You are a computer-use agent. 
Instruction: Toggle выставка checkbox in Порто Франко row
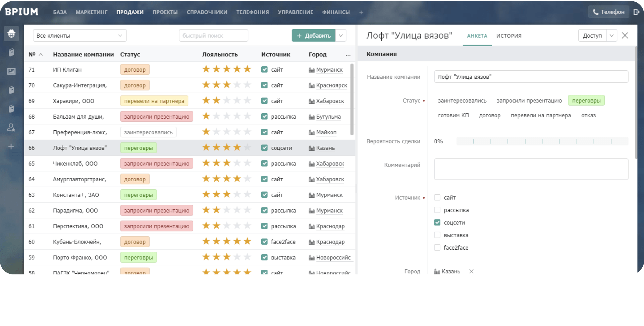264,257
